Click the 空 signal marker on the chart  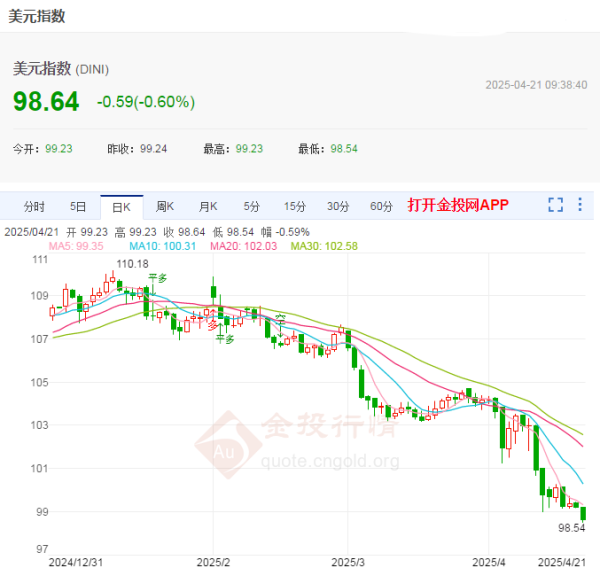tap(280, 319)
